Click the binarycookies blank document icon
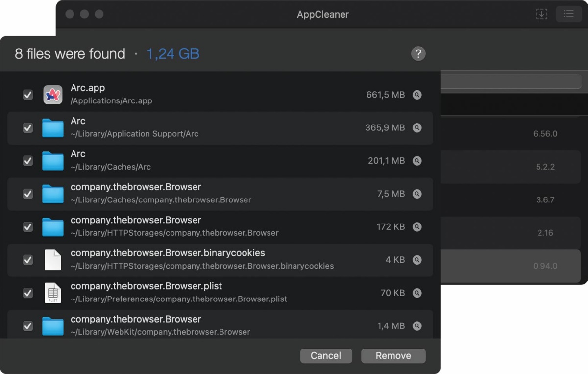This screenshot has height=374, width=588. tap(53, 260)
